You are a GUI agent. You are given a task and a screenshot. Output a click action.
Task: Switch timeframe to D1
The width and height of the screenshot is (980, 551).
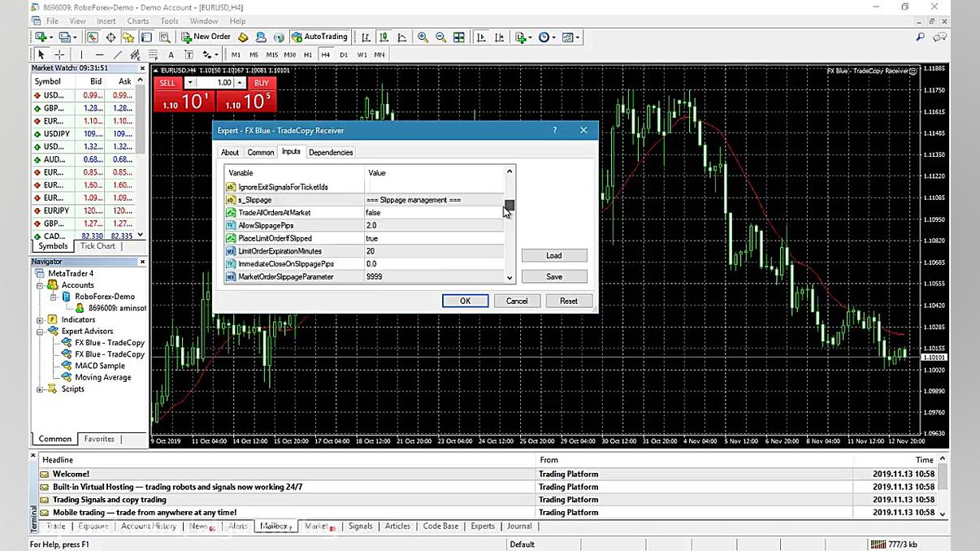click(x=344, y=54)
